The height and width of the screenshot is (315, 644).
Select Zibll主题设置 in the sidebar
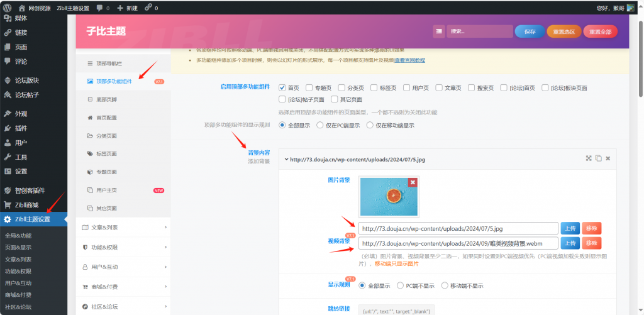tap(34, 219)
